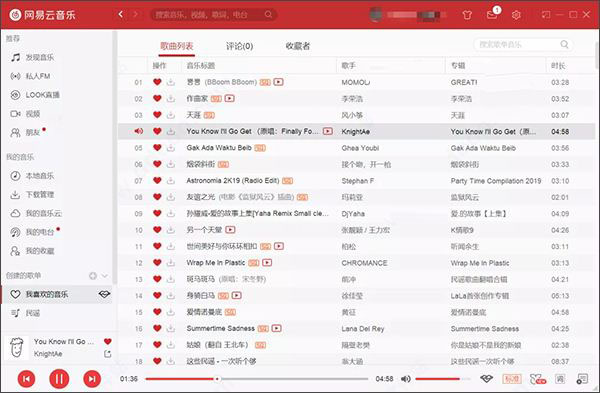The image size is (600, 393).
Task: Open album Party Time Compilation 2019
Action: tap(496, 181)
